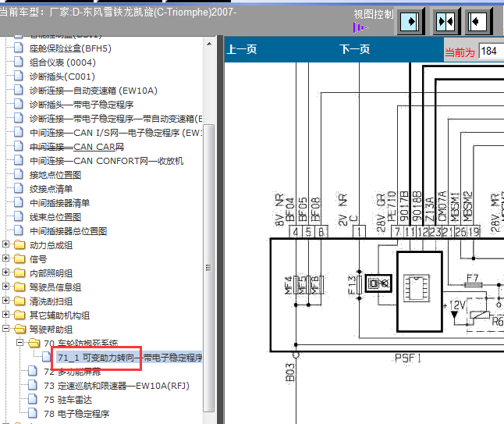
Task: Open 诊断插头—带电子稳定程序 item
Action: [82, 105]
